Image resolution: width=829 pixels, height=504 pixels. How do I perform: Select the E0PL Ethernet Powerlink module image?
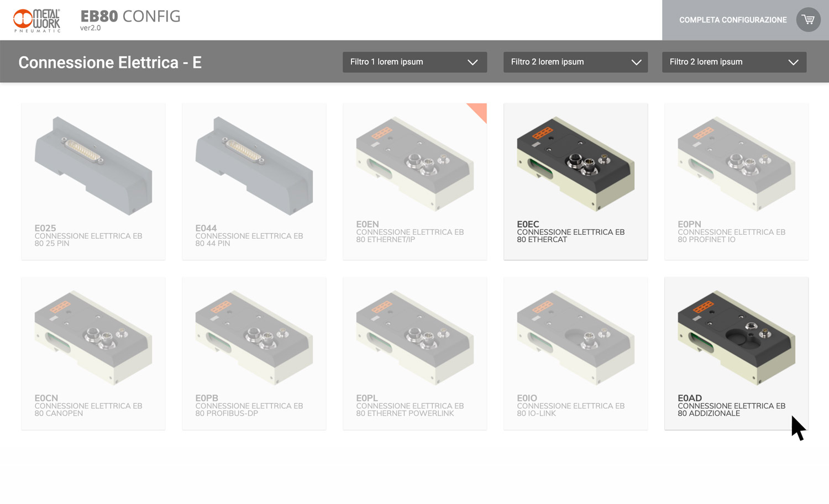[x=415, y=338]
